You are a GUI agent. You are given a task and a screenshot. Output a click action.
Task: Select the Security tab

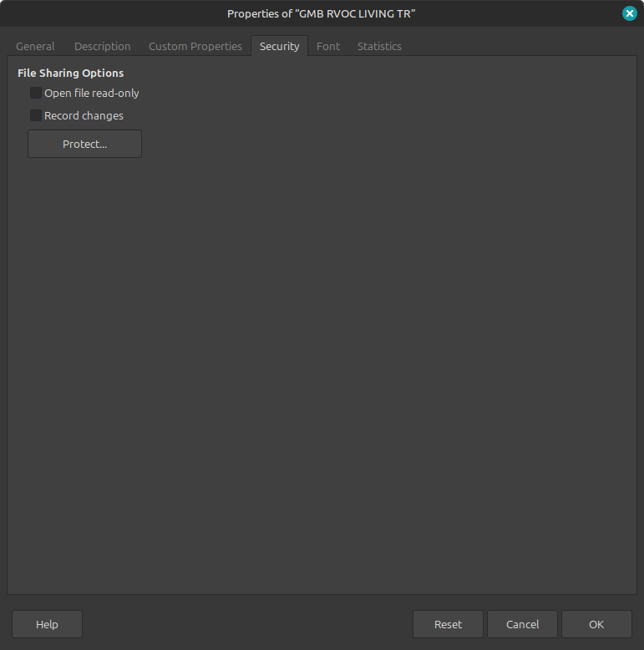(x=279, y=46)
